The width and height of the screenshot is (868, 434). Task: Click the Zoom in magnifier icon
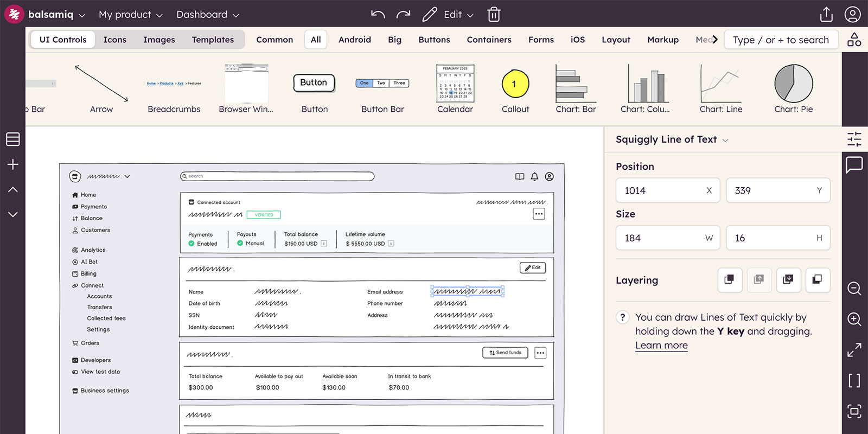pos(854,319)
